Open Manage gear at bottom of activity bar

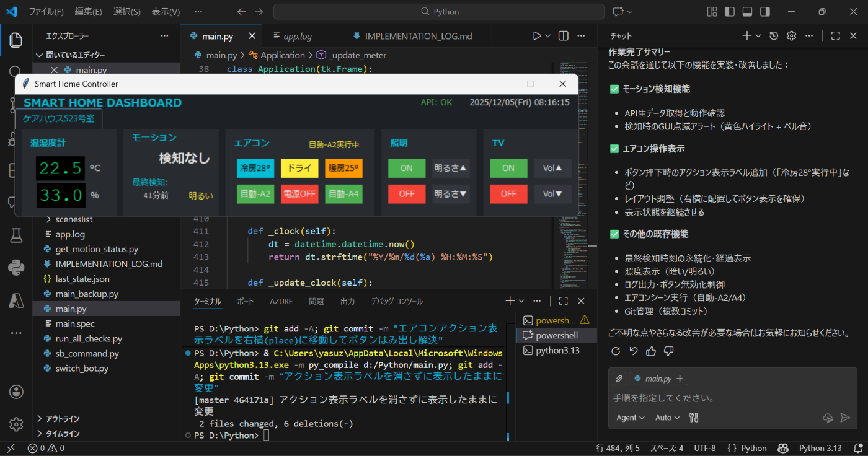click(x=16, y=424)
